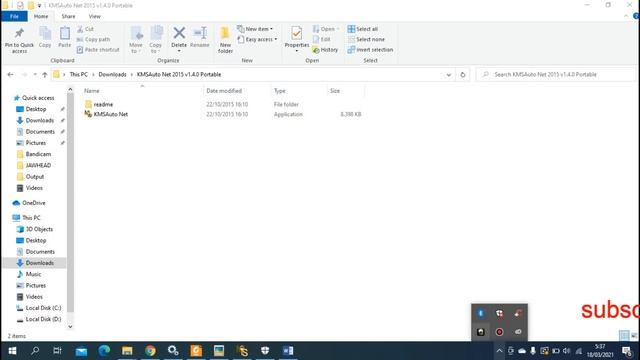
Task: Click the Copy ribbon button
Action: click(45, 37)
